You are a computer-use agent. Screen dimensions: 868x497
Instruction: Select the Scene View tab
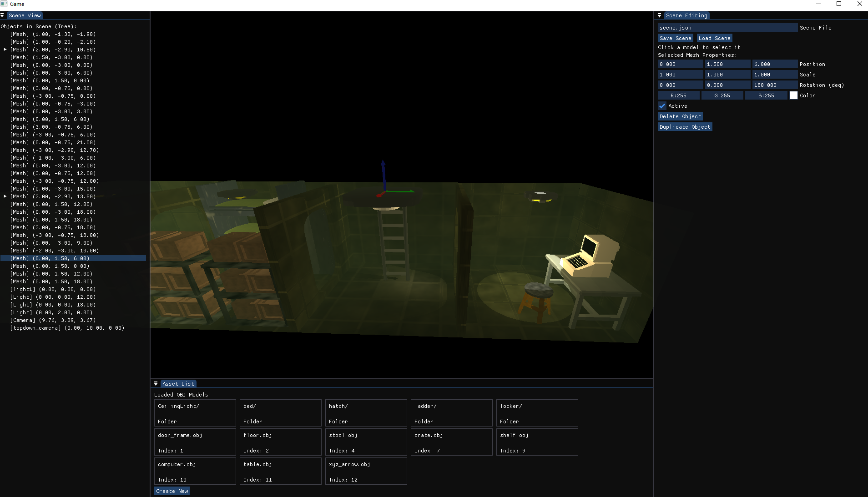tap(25, 15)
